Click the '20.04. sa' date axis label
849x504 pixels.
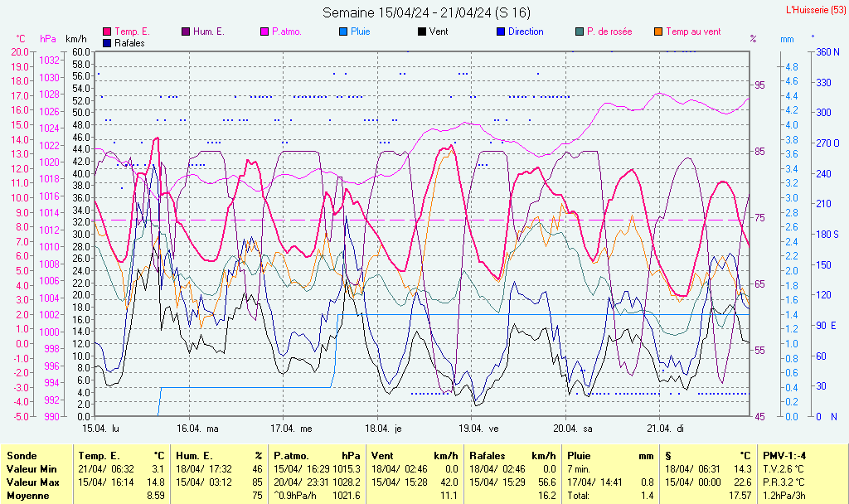[x=573, y=429]
